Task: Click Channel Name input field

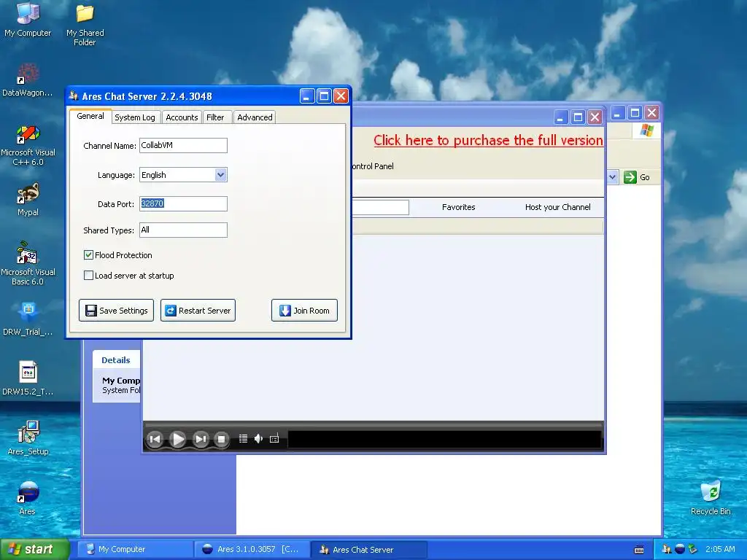Action: [183, 145]
